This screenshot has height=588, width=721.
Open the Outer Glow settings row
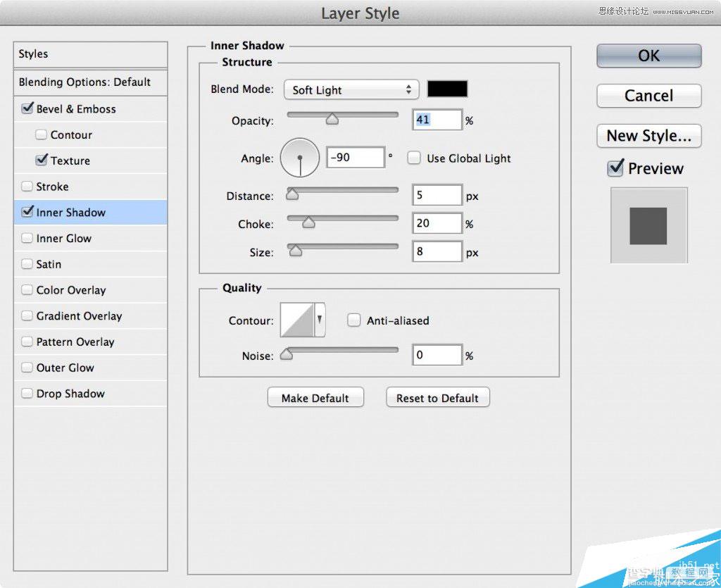pyautogui.click(x=90, y=368)
